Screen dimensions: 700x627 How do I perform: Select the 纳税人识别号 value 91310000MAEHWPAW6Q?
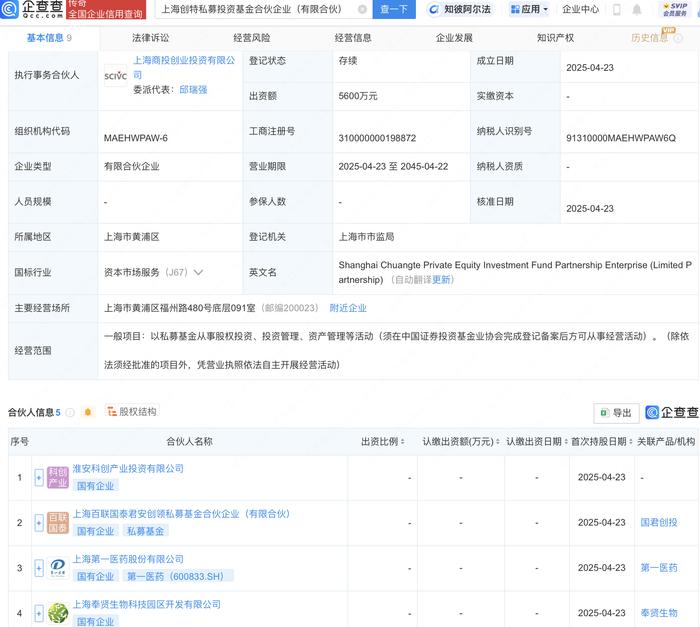click(x=621, y=138)
